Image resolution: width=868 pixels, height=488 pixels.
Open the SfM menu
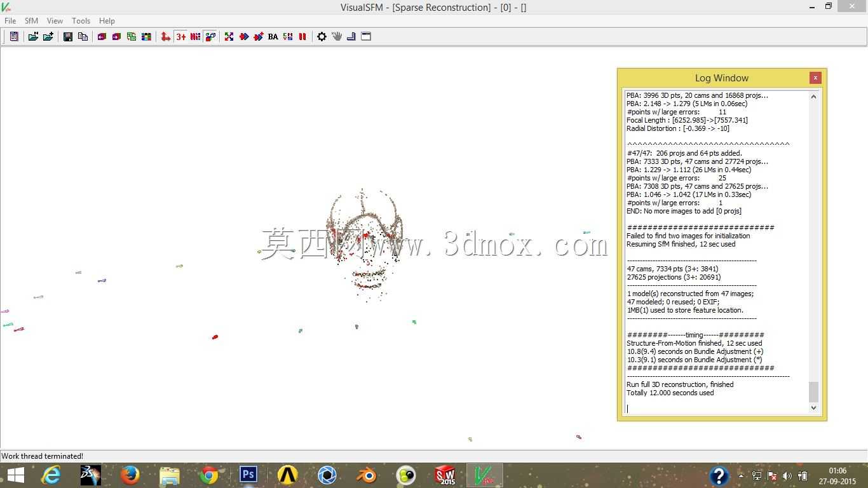click(32, 21)
